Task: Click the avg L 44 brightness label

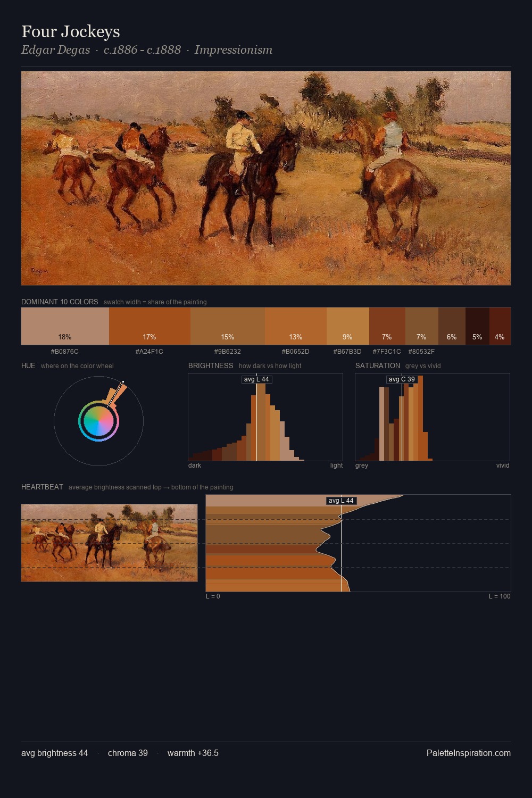Action: click(256, 379)
